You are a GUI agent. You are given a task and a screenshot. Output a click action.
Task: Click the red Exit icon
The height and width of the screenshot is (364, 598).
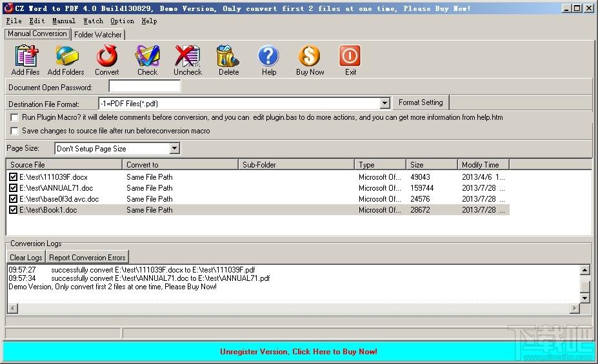pyautogui.click(x=350, y=56)
